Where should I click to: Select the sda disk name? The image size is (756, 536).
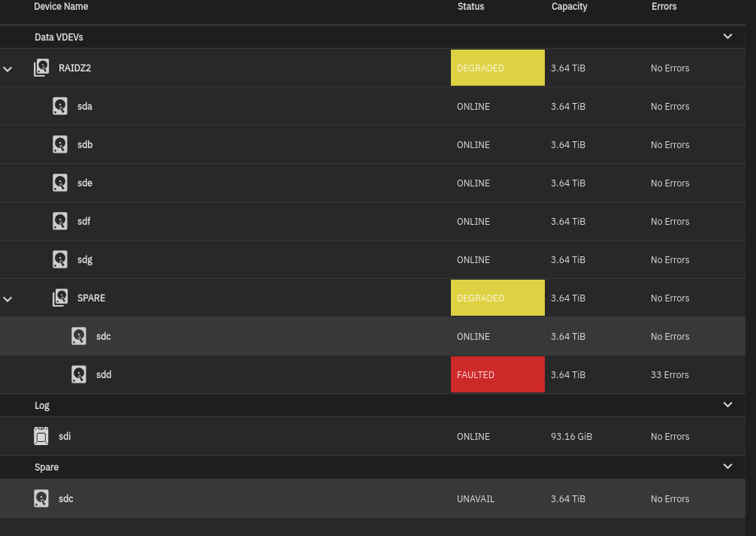coord(85,106)
